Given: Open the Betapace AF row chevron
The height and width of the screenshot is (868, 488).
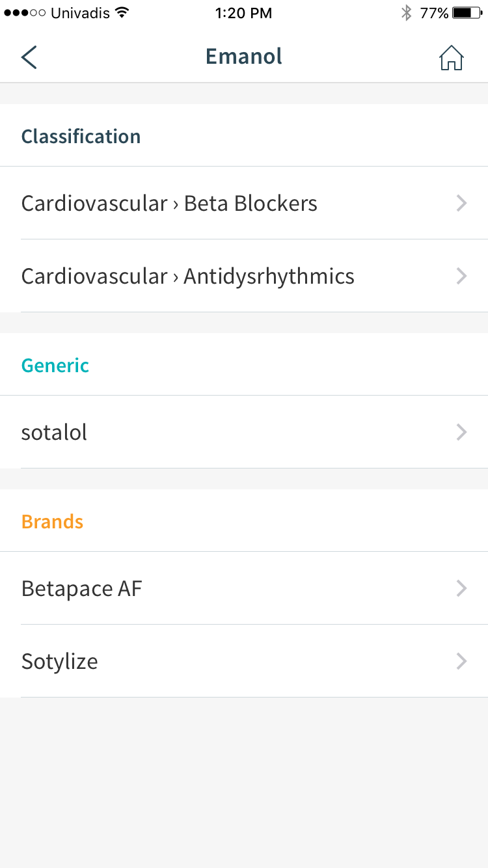Looking at the screenshot, I should coord(461,588).
